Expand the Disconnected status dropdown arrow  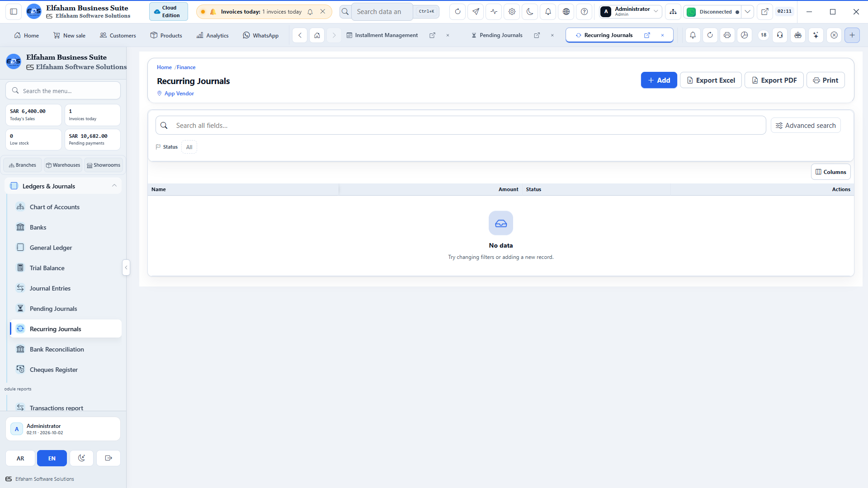[748, 12]
